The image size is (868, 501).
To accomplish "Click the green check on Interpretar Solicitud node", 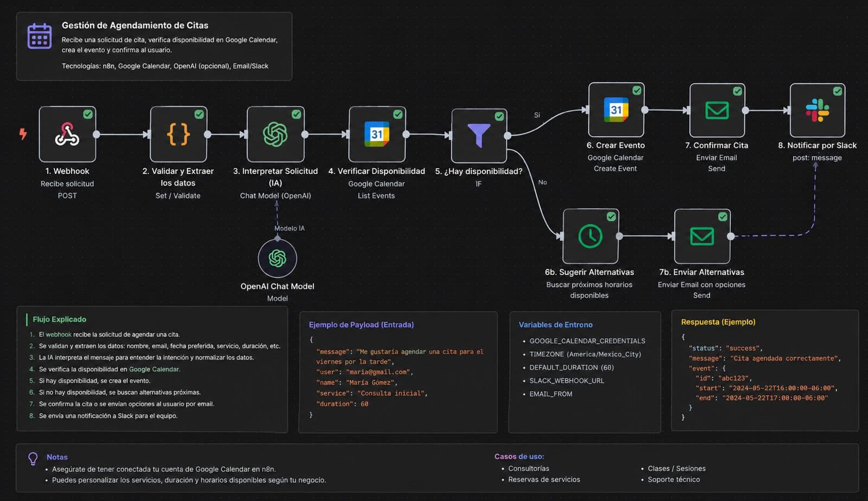I will tap(296, 114).
